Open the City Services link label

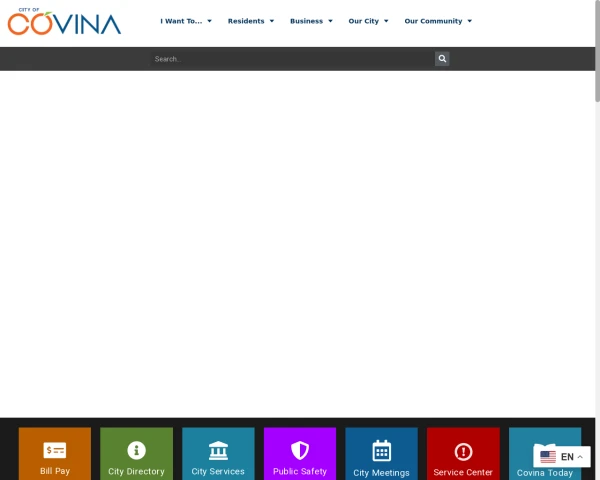coord(218,471)
